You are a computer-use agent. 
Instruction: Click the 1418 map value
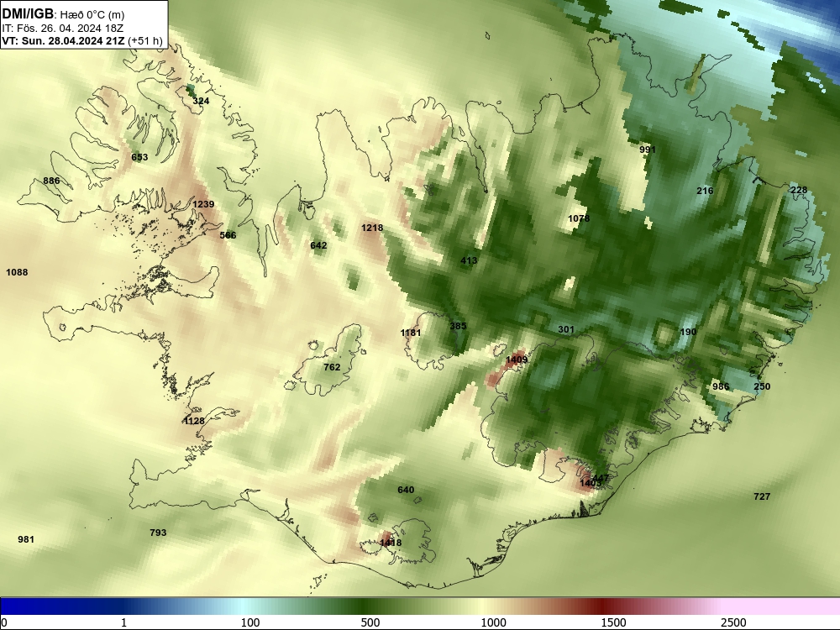click(391, 543)
